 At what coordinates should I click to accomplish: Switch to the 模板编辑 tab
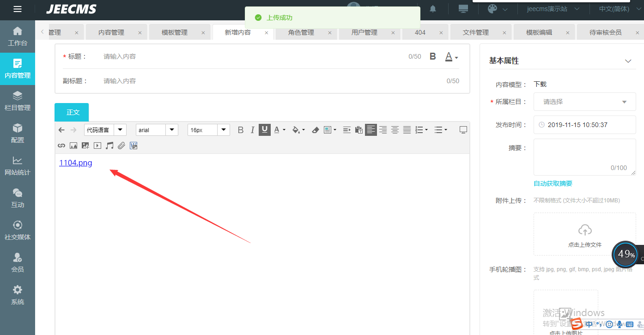coord(539,32)
